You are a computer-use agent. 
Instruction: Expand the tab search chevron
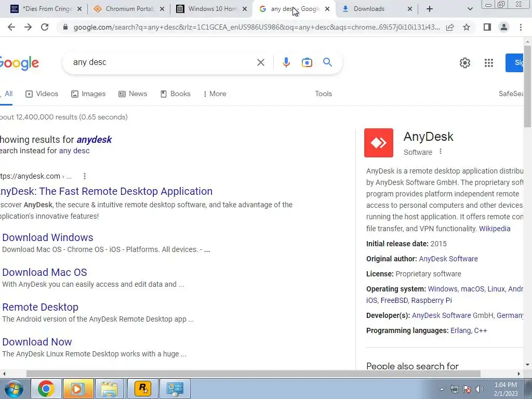tap(470, 9)
